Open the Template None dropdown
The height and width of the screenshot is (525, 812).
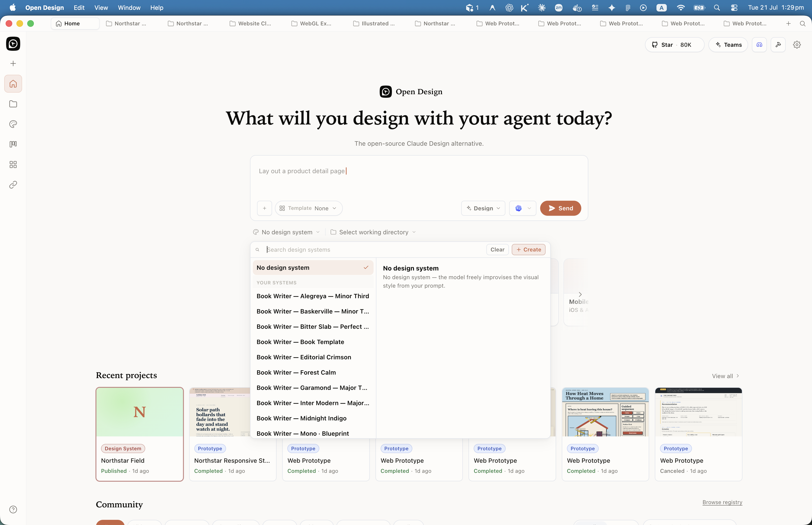[x=308, y=208]
